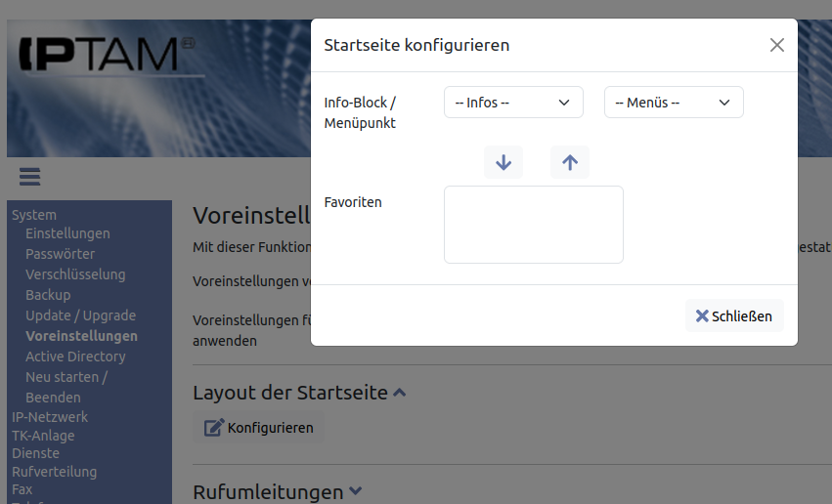
Task: Open Active Directory settings
Action: (75, 357)
